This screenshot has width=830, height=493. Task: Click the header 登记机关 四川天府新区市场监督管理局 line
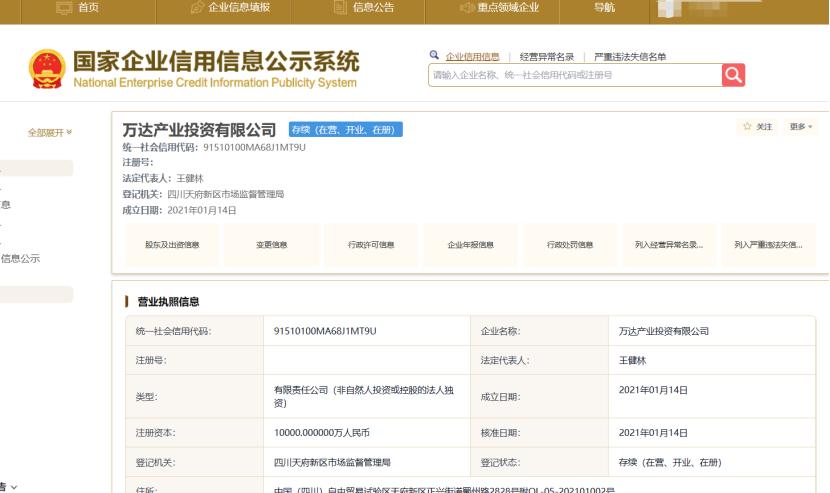click(x=203, y=194)
